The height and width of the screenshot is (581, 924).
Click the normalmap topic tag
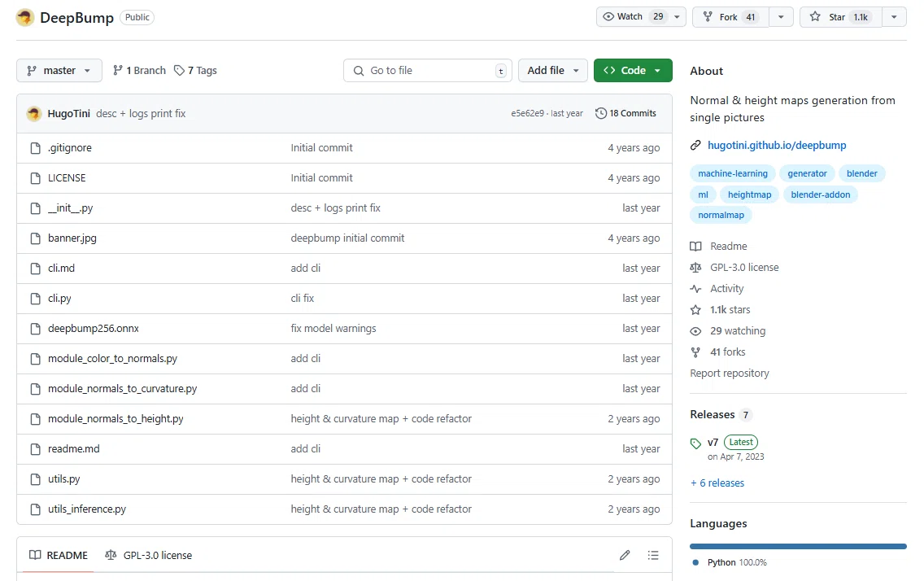tap(721, 215)
